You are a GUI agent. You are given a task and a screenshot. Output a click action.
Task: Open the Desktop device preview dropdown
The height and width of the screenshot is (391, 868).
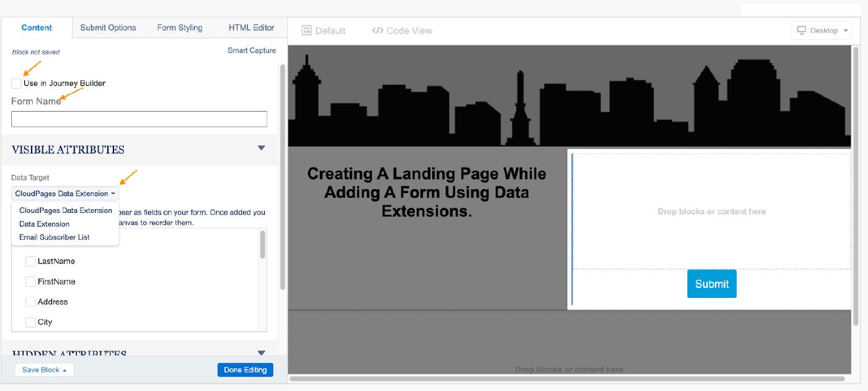821,30
